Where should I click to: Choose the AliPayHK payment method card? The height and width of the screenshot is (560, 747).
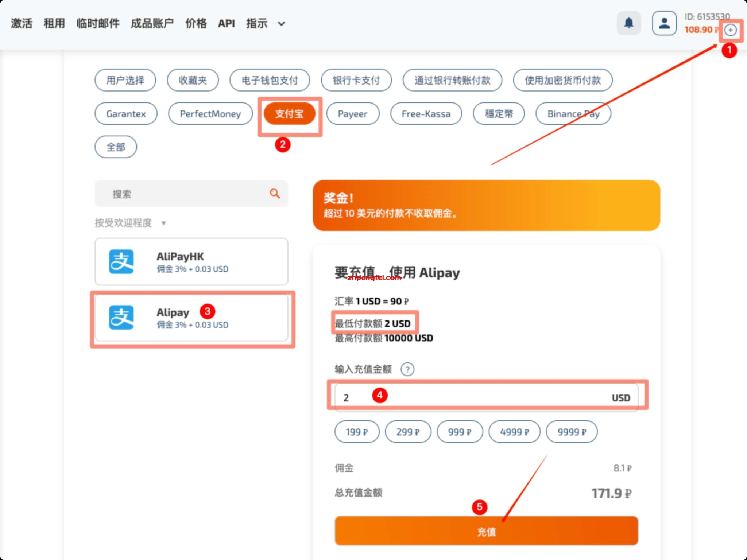pos(191,262)
